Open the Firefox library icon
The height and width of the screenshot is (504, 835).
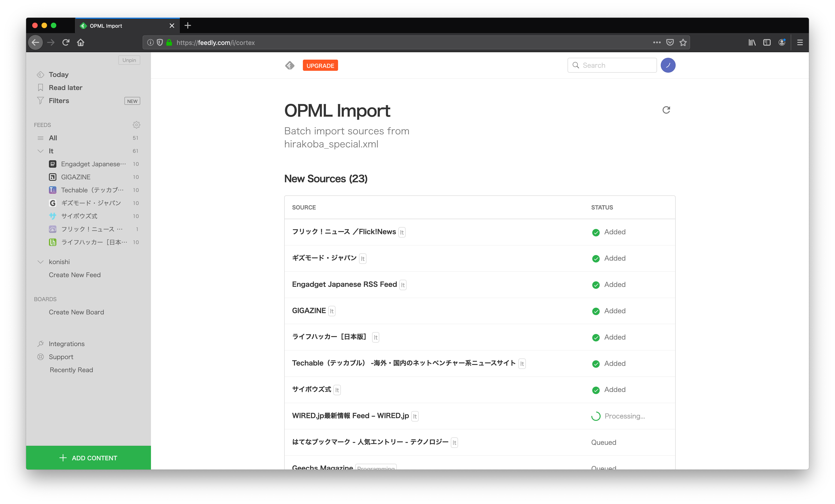752,43
